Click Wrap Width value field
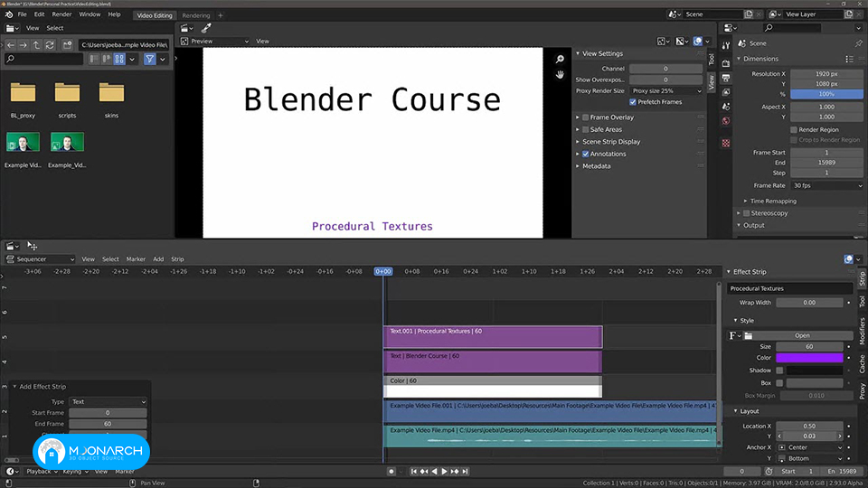 point(809,303)
